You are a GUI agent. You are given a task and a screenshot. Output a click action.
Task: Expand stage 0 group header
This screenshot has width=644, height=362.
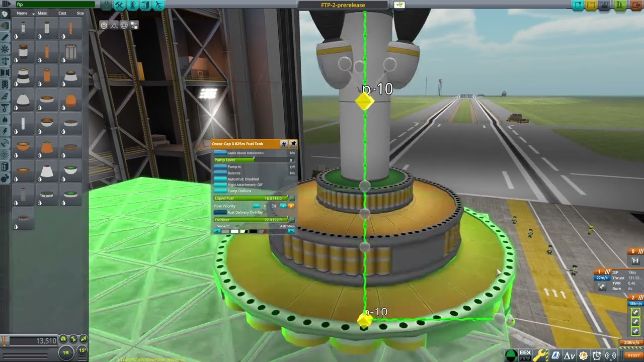[x=636, y=251]
